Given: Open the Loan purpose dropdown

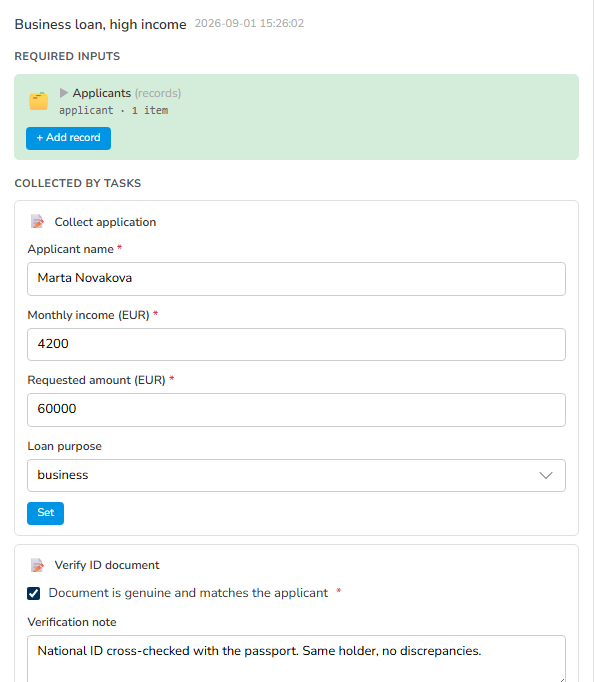Looking at the screenshot, I should [x=296, y=475].
